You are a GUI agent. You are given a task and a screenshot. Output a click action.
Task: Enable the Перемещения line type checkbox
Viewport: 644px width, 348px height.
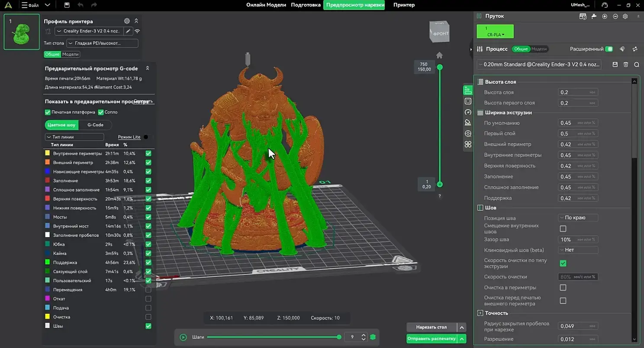(x=148, y=290)
